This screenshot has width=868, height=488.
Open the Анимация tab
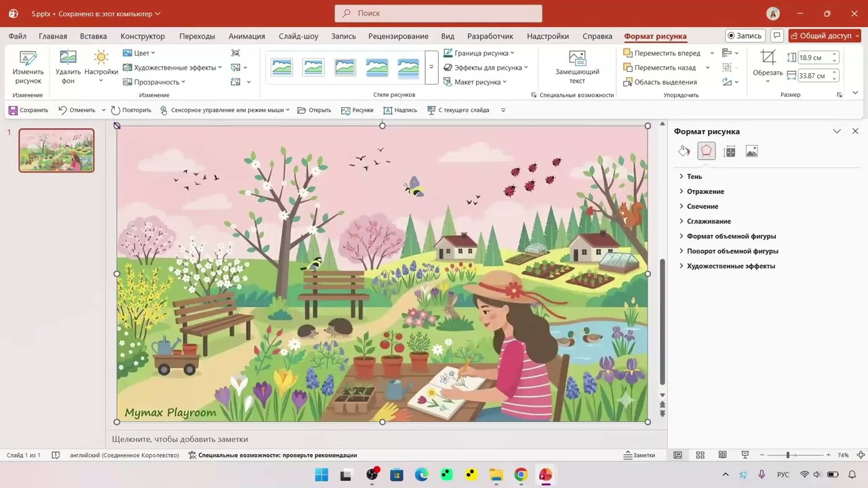point(247,36)
